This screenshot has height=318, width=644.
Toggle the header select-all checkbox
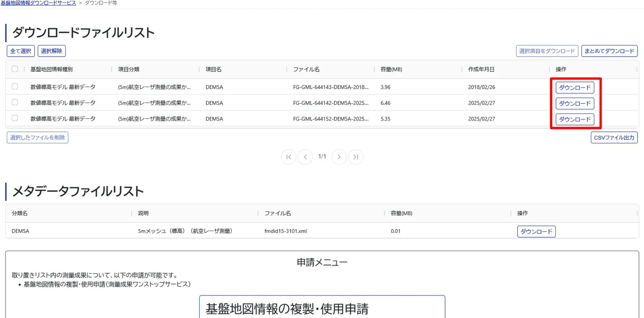pos(15,69)
